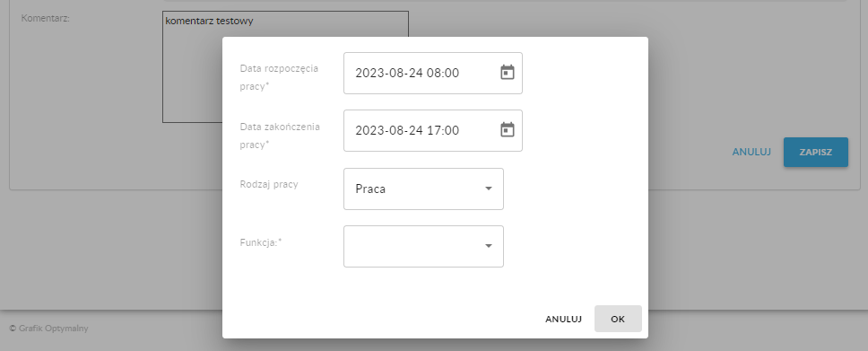
Task: Click the Data rozpoczęcia pracy label
Action: point(279,77)
